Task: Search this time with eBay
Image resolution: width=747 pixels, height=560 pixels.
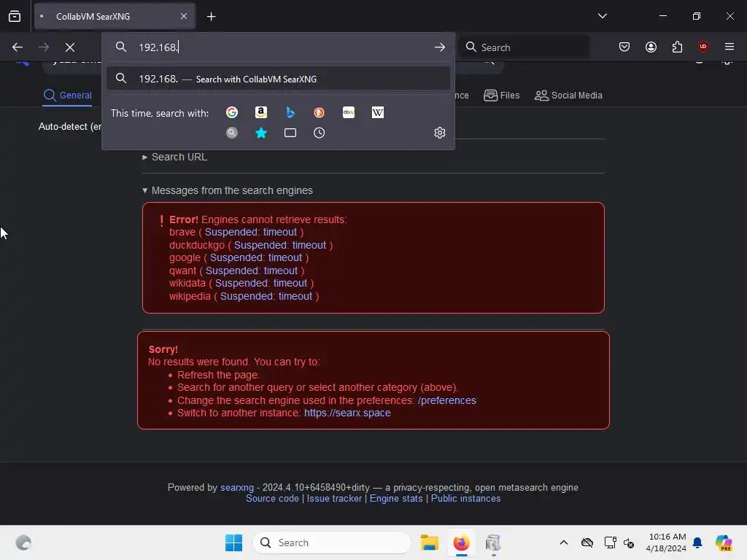Action: (x=349, y=112)
